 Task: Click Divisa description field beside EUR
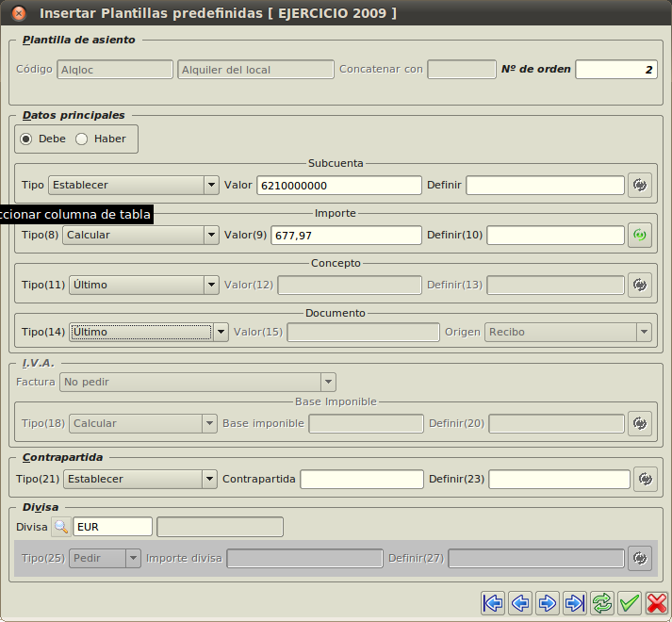[220, 527]
